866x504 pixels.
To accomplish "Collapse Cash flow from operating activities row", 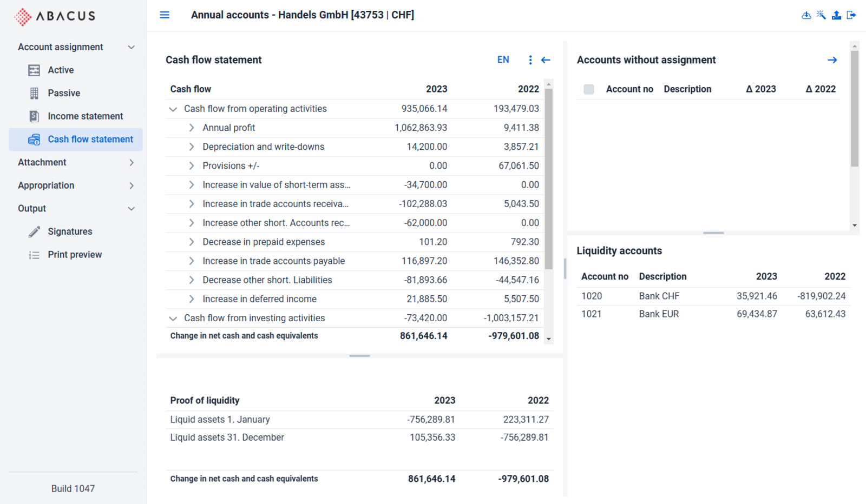I will pyautogui.click(x=173, y=109).
